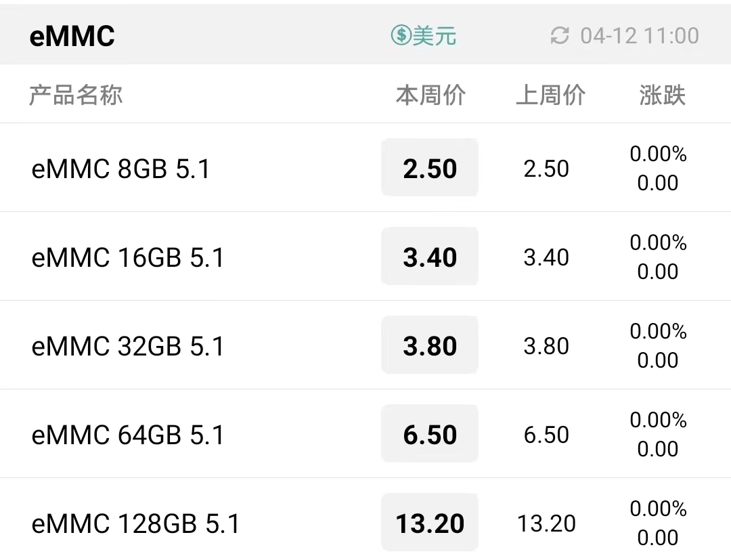
Task: Tap the 3.80 current week price badge
Action: point(430,345)
